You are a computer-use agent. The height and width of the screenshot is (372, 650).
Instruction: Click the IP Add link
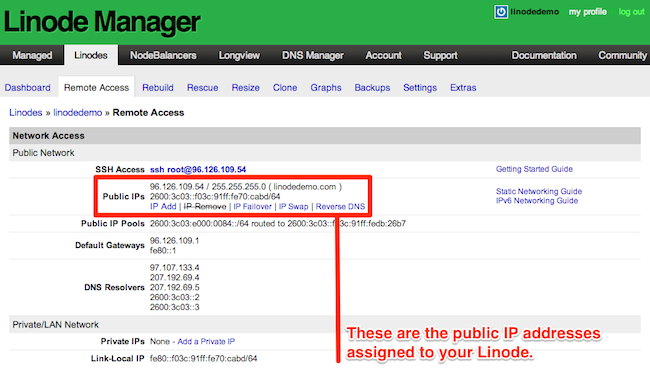[163, 207]
